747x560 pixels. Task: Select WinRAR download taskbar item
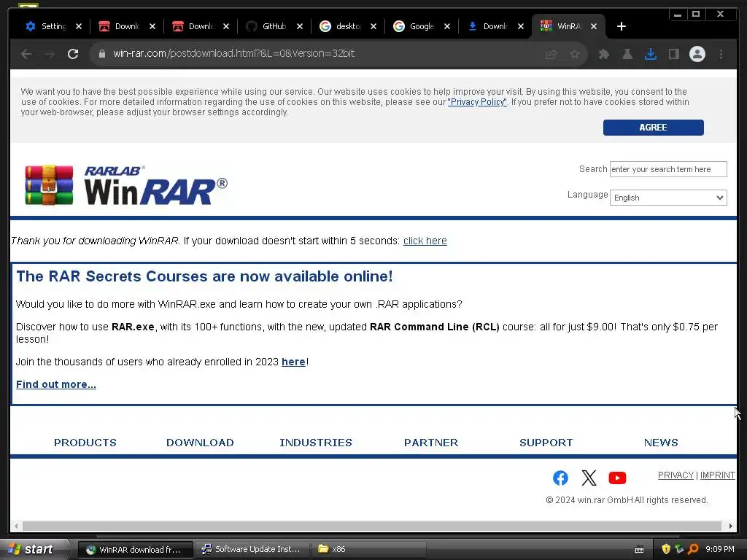[135, 550]
